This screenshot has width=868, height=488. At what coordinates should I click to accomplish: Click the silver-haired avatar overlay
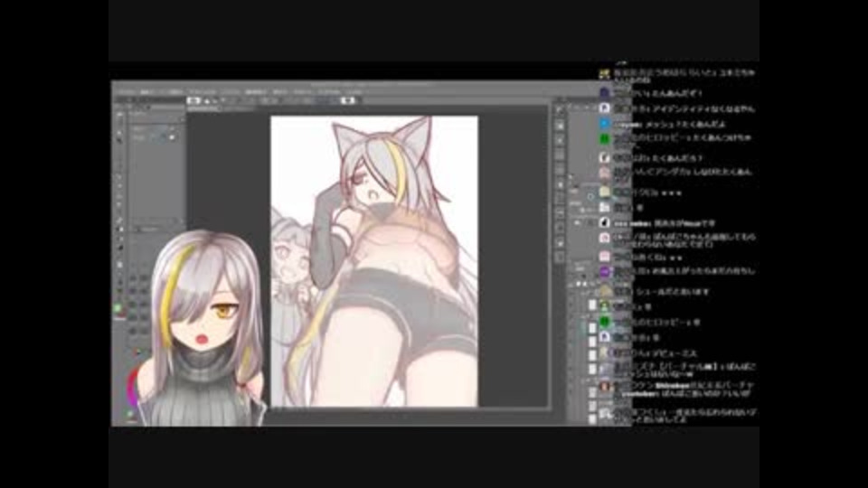[202, 329]
